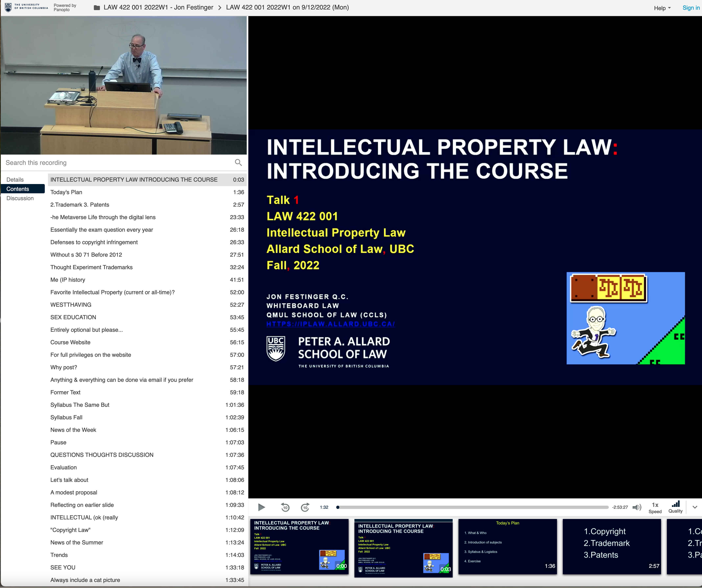Select Reflecting on earlier slide
Image resolution: width=702 pixels, height=588 pixels.
(147, 505)
